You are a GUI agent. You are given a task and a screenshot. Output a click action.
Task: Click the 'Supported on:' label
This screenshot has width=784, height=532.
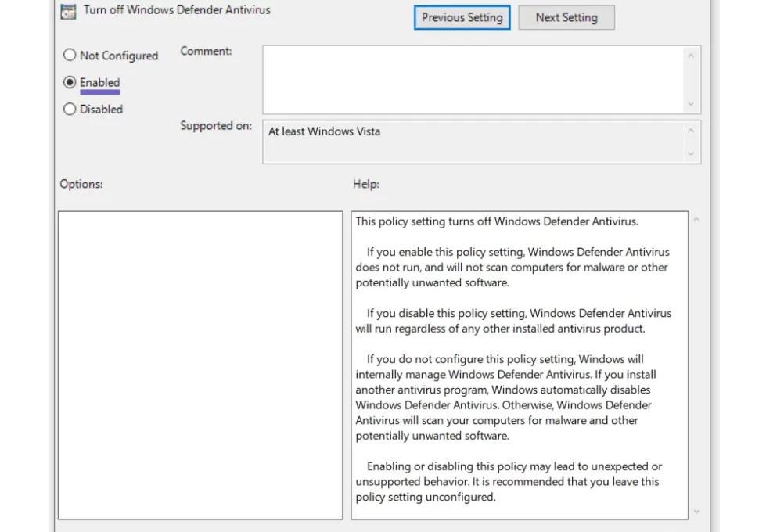coord(216,125)
